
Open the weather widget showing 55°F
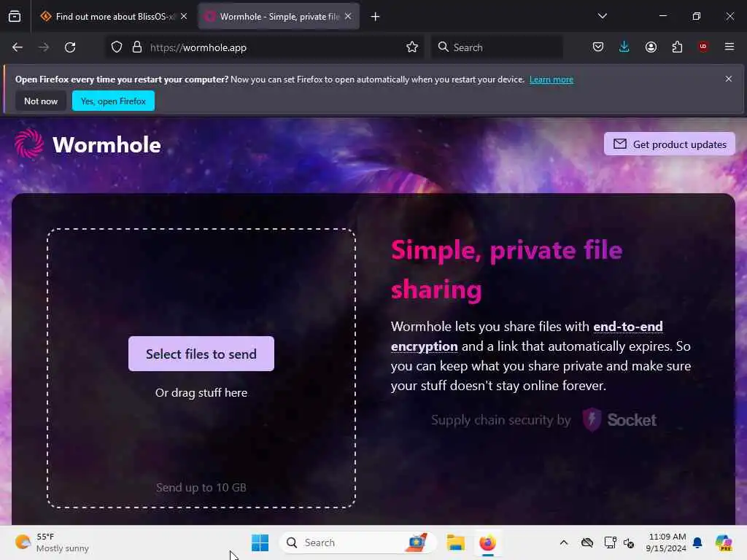click(x=52, y=542)
